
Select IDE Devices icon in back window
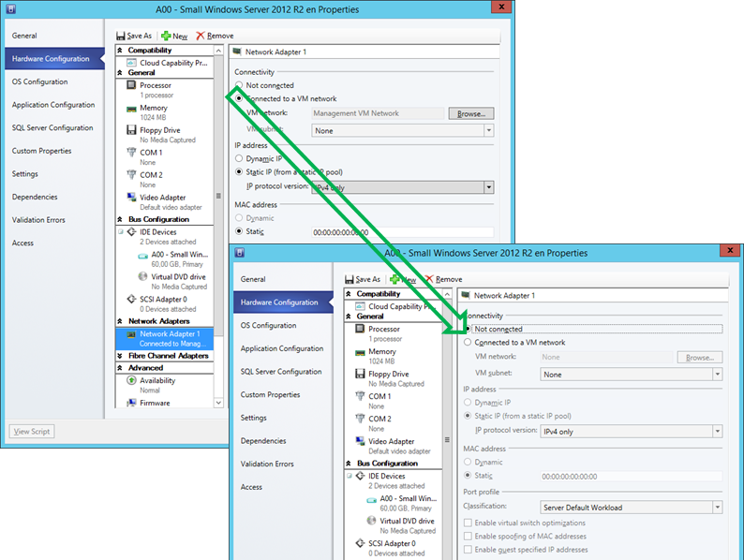131,232
